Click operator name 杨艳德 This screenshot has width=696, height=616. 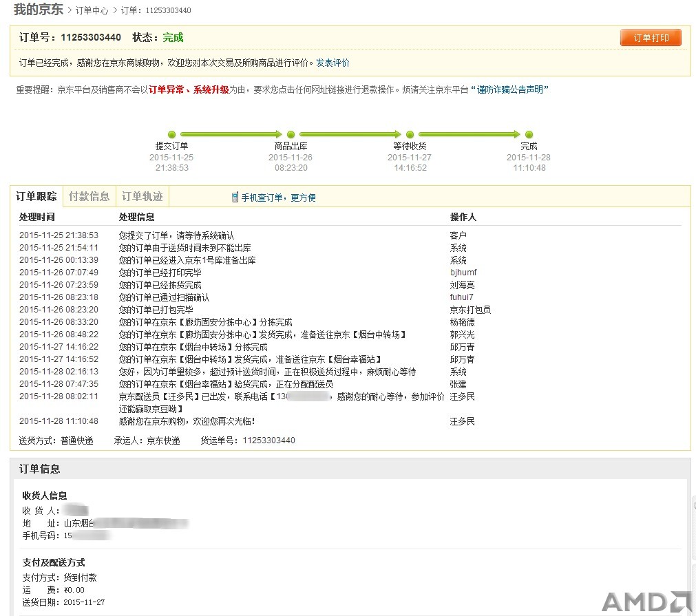(x=462, y=322)
